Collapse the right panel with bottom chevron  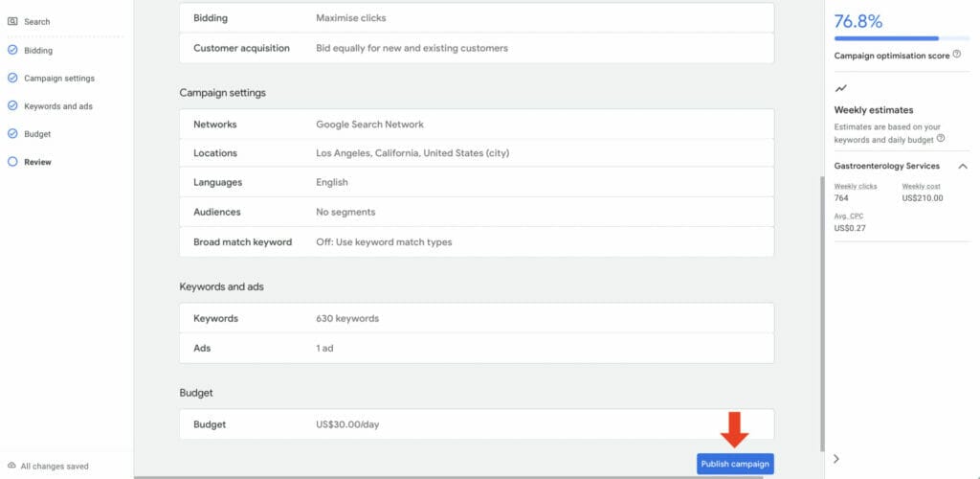pyautogui.click(x=835, y=459)
